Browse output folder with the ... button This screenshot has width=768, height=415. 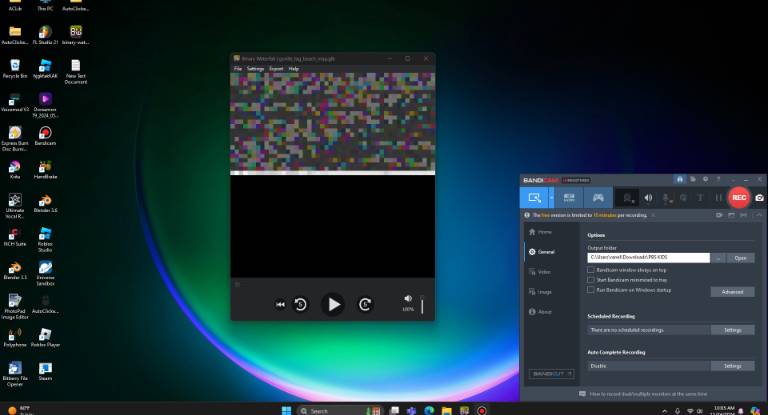point(718,258)
